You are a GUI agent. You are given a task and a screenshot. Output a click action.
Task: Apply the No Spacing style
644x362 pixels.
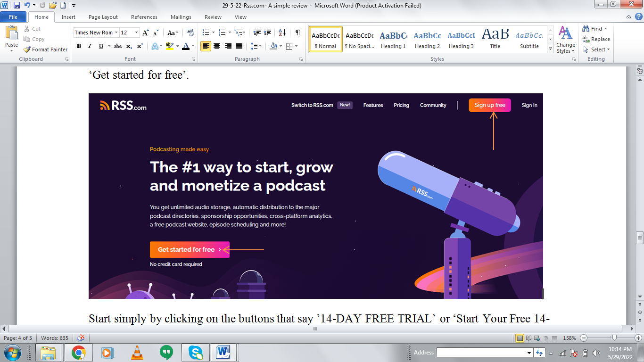click(359, 40)
